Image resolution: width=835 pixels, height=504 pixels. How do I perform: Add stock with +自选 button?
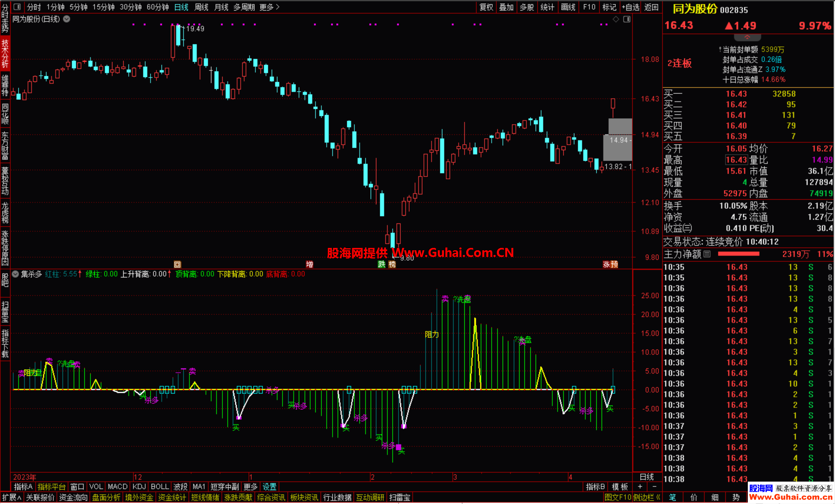coord(631,7)
